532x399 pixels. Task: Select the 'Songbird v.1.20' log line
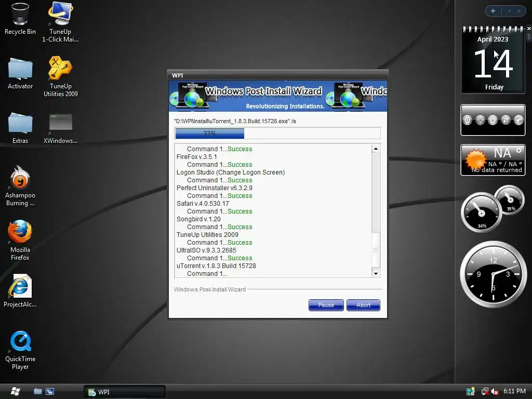198,219
